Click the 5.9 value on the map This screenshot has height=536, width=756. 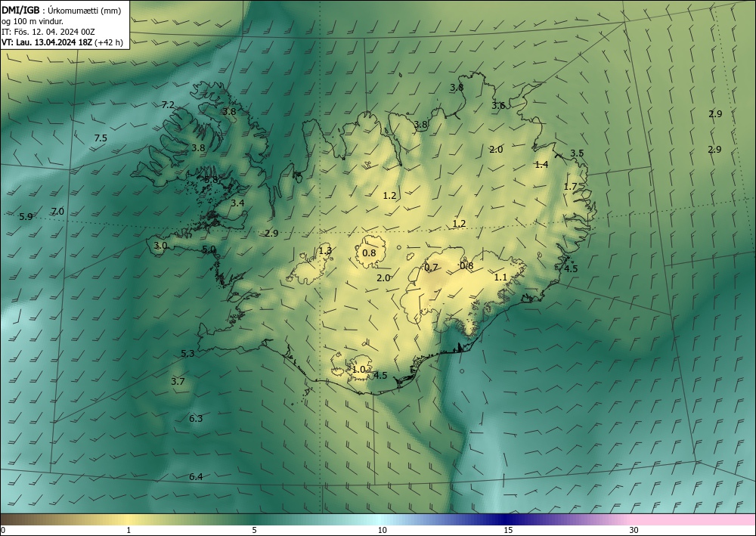click(26, 217)
